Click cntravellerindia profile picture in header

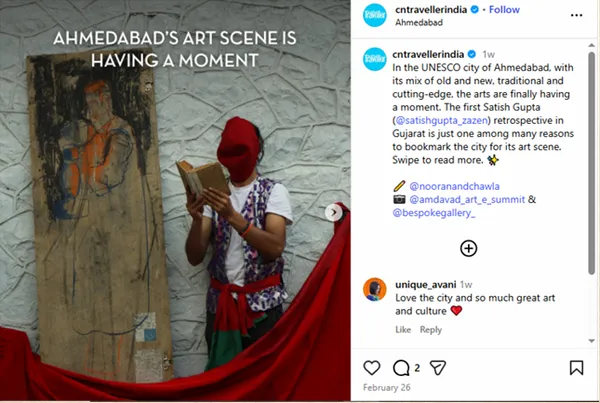(374, 16)
